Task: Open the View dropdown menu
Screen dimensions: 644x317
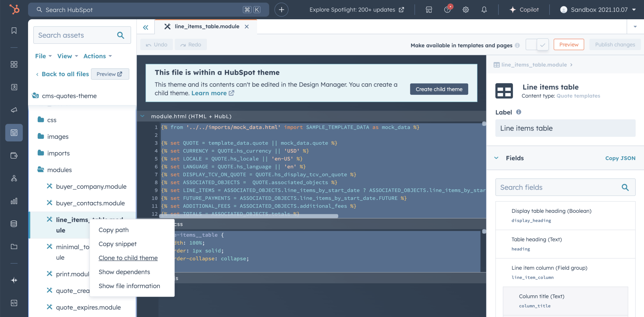Action: (x=68, y=56)
